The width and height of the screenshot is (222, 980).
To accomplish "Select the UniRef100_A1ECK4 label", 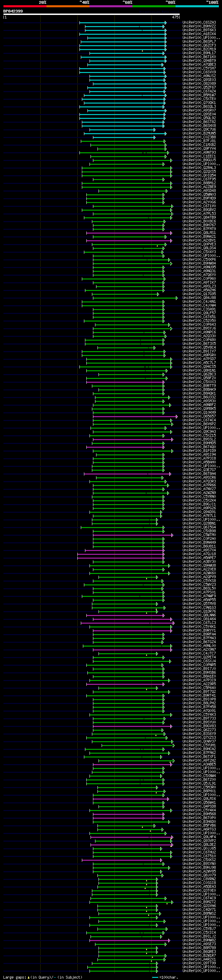I will coord(199,34).
